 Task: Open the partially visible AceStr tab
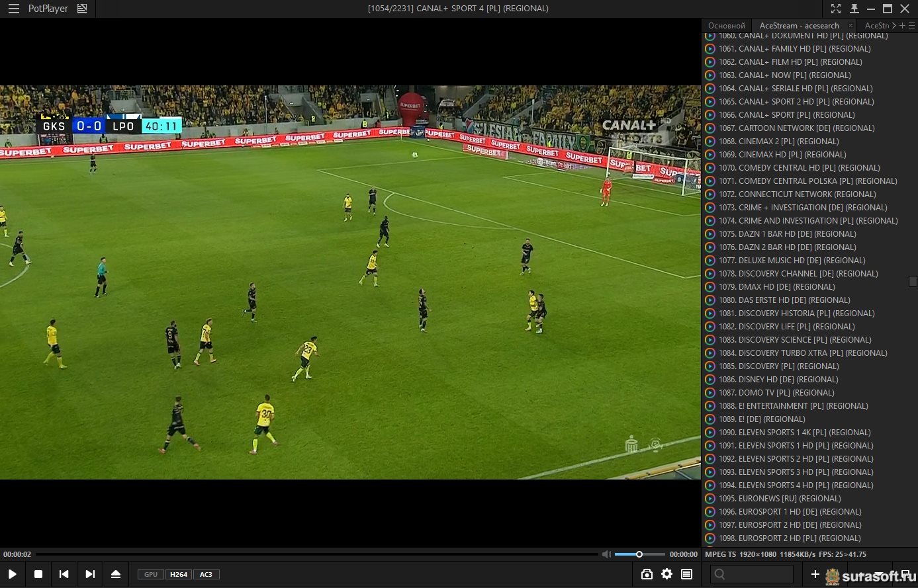(x=876, y=26)
